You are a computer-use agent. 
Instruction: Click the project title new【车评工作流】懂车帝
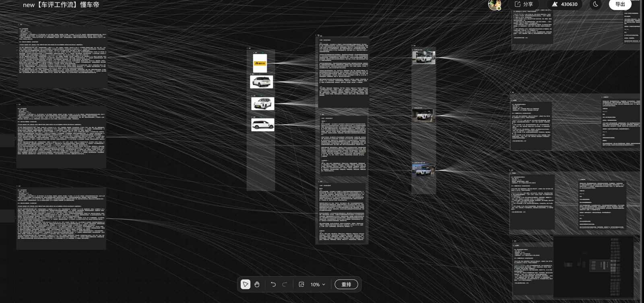[x=61, y=5]
